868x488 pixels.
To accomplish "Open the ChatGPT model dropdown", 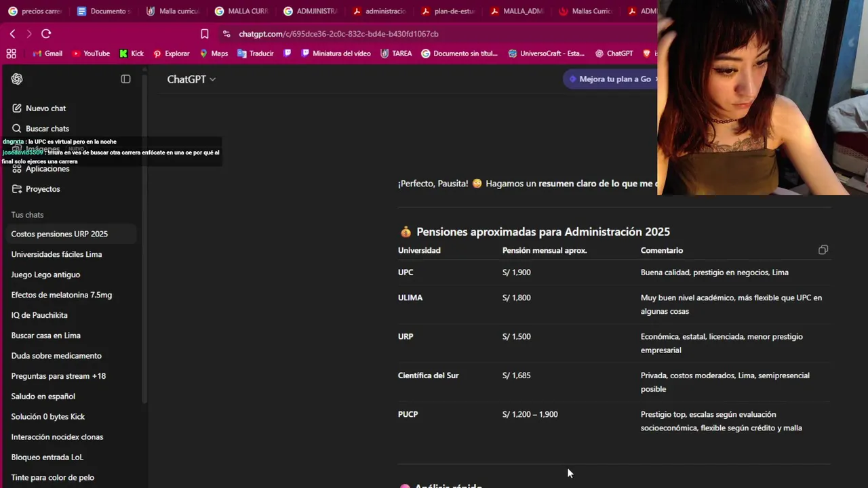I will pyautogui.click(x=191, y=79).
